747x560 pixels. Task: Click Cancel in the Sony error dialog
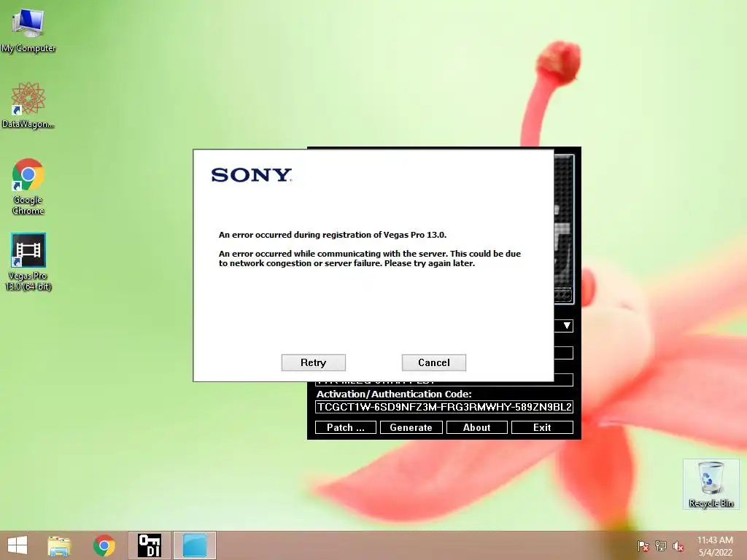[x=434, y=363]
